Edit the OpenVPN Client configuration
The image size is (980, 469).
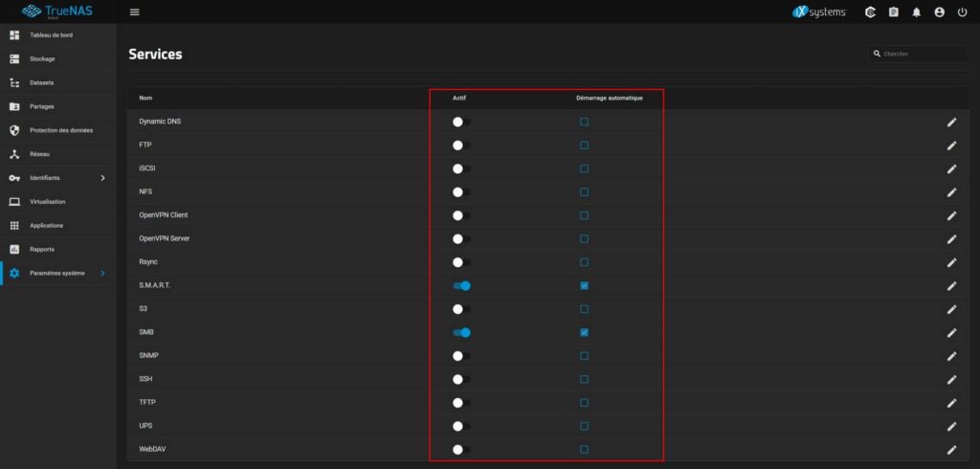click(x=951, y=215)
